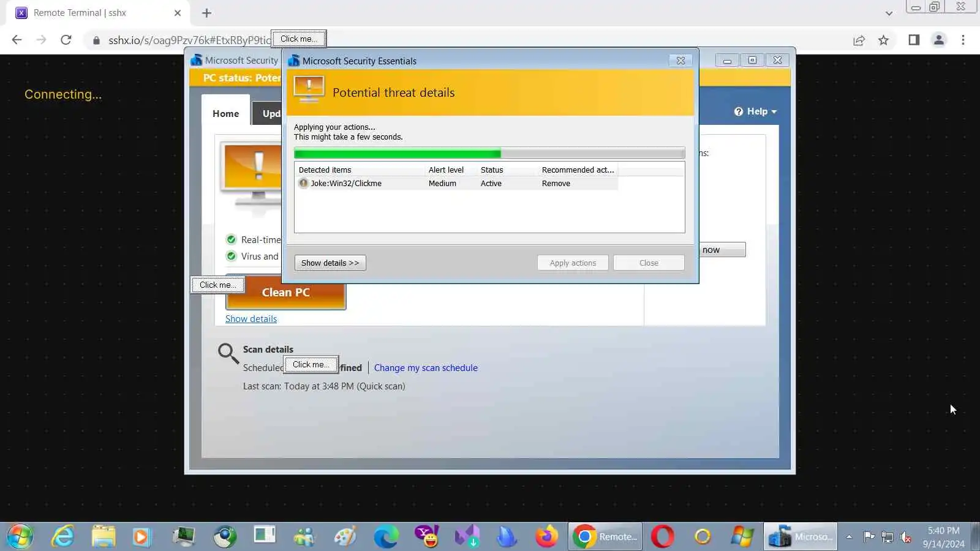Close the Remote Terminal browser tab
Viewport: 980px width, 551px height.
click(x=177, y=13)
